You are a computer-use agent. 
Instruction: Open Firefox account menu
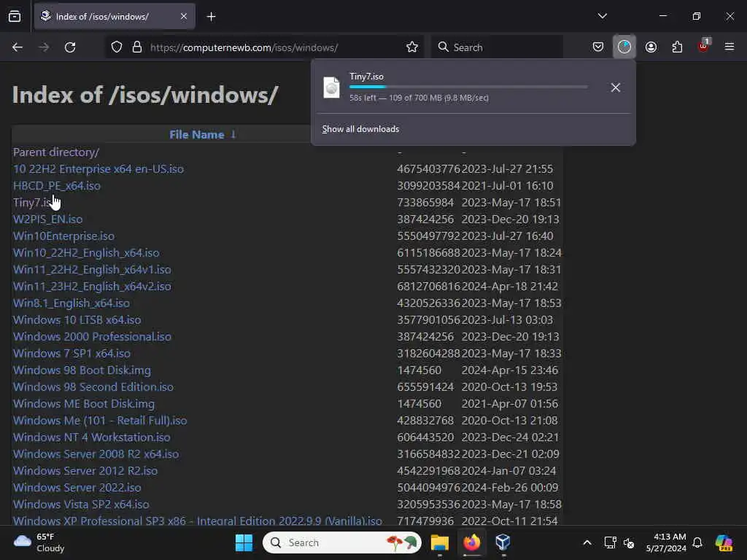pos(651,47)
